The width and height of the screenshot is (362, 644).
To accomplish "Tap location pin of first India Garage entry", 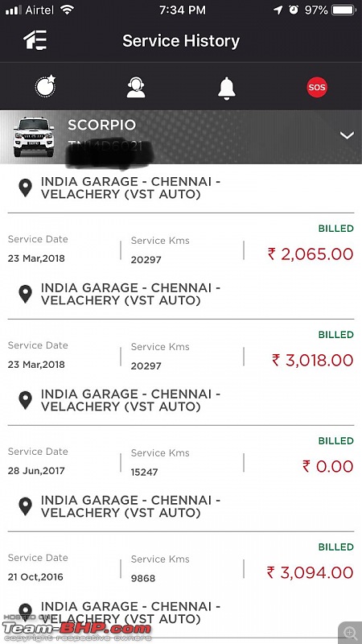I will (x=26, y=188).
